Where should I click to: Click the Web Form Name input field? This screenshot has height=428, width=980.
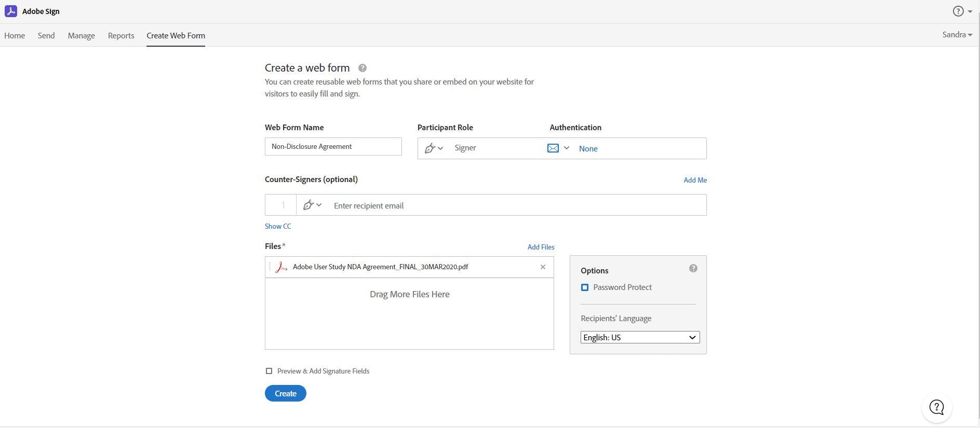333,146
